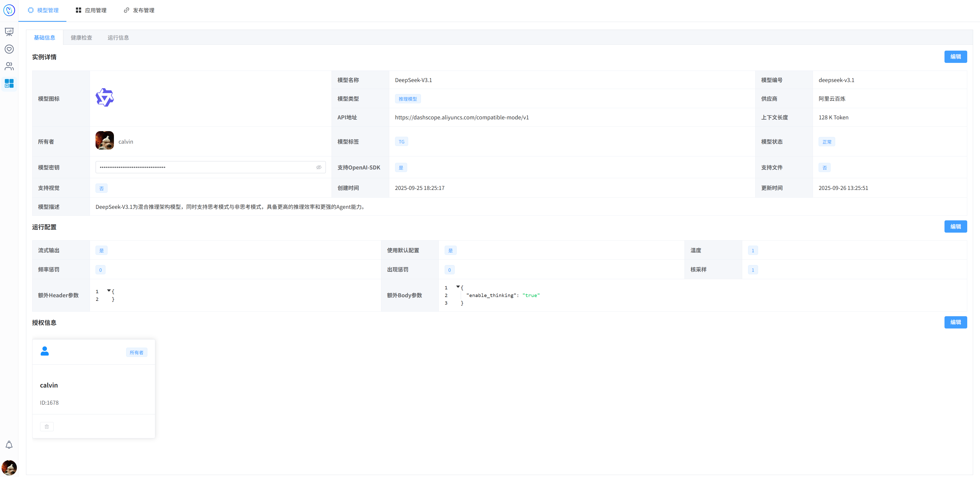This screenshot has width=980, height=477.
Task: Click 编辑 button for 运行配置
Action: click(x=955, y=226)
